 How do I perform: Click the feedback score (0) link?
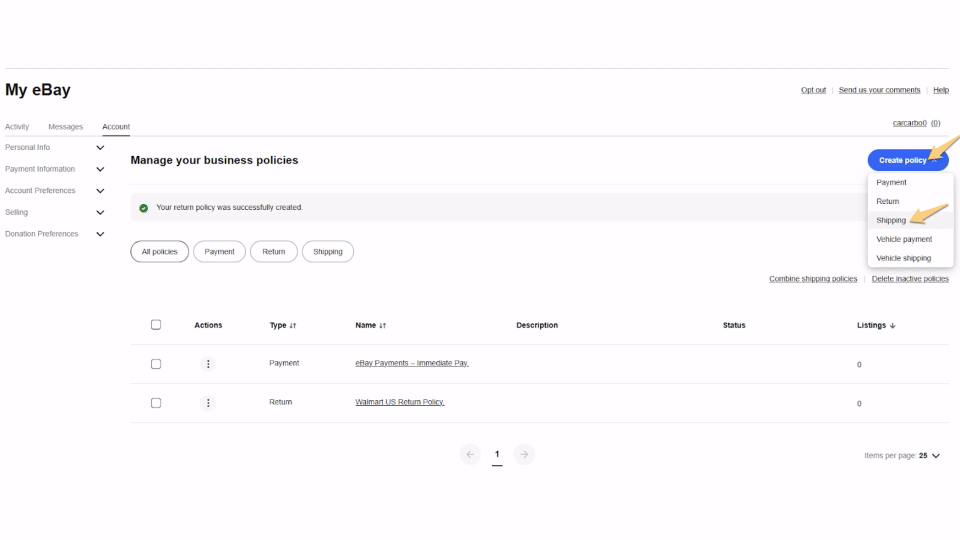[x=936, y=123]
